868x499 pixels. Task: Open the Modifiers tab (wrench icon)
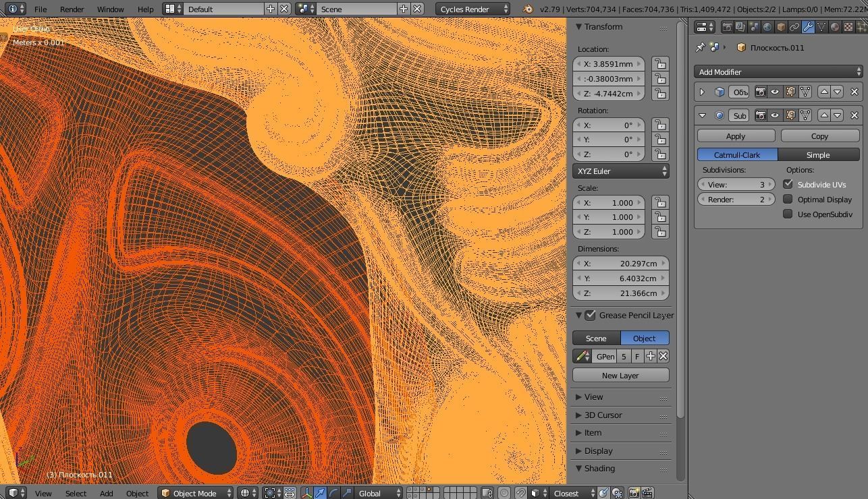pyautogui.click(x=808, y=27)
